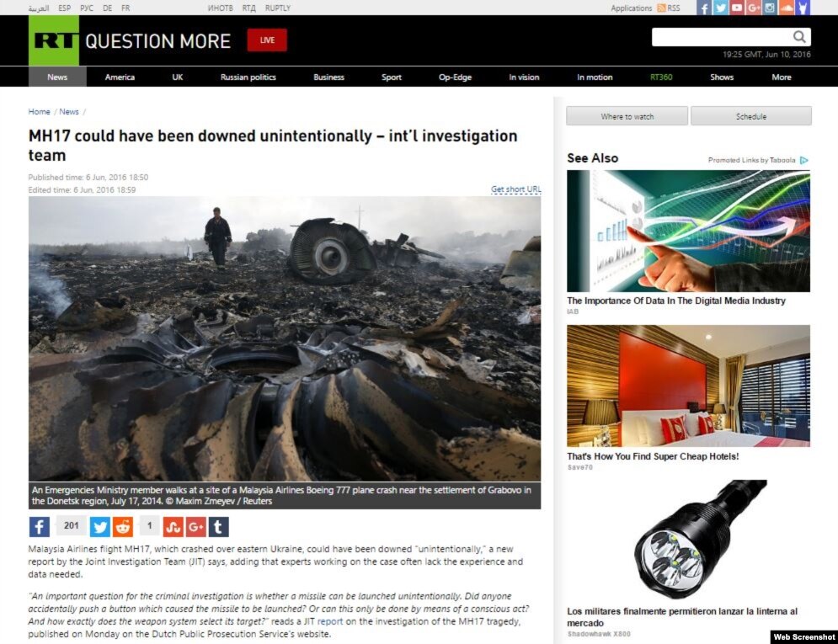Click the Schedule button
838x644 pixels.
pos(751,116)
